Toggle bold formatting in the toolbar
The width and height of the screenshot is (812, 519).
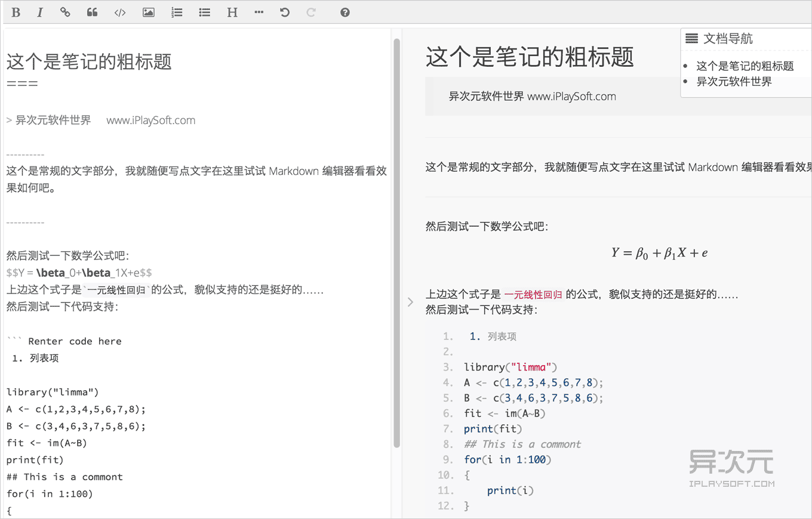(16, 12)
